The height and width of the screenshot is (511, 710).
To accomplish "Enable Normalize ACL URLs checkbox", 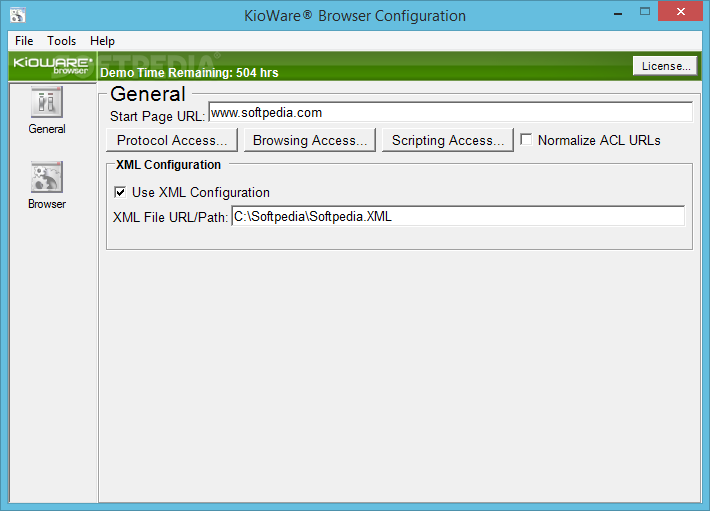I will pyautogui.click(x=526, y=139).
